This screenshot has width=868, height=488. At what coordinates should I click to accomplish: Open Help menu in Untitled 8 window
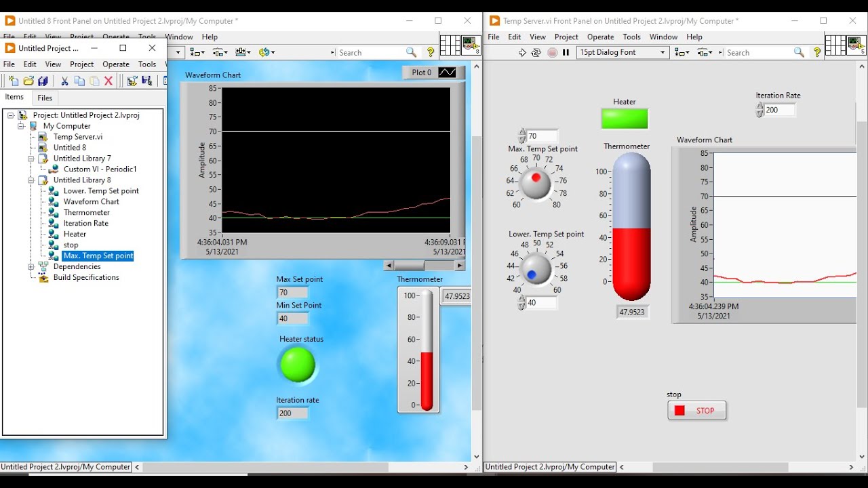pos(210,37)
